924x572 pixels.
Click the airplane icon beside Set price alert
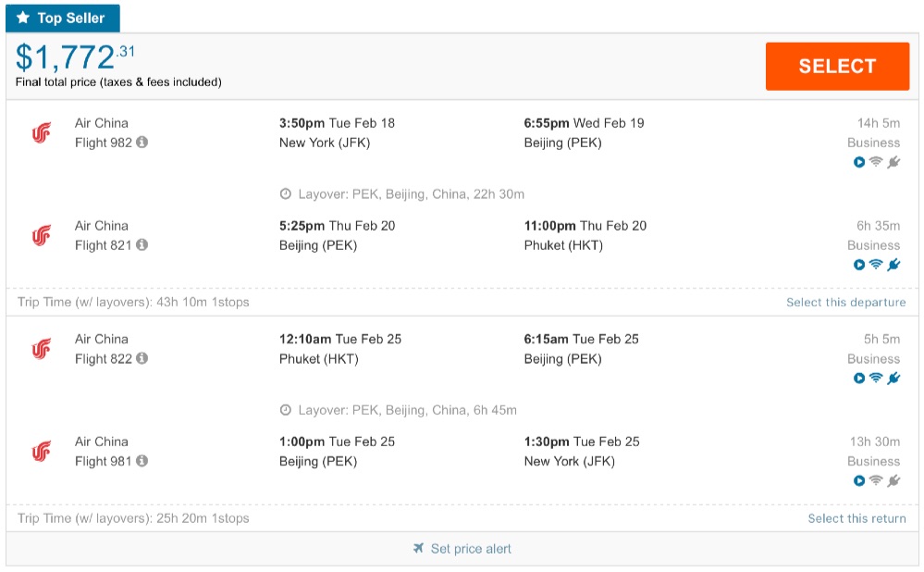[x=419, y=549]
